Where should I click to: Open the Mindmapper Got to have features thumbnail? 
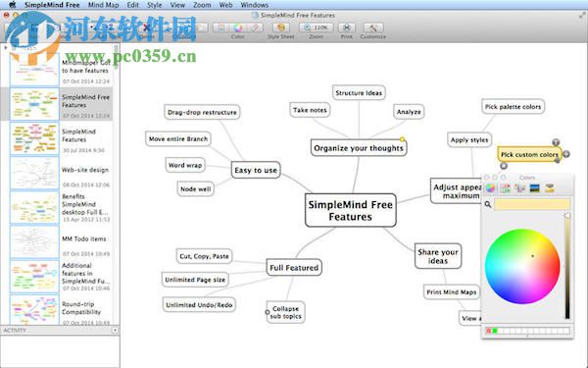(x=34, y=70)
